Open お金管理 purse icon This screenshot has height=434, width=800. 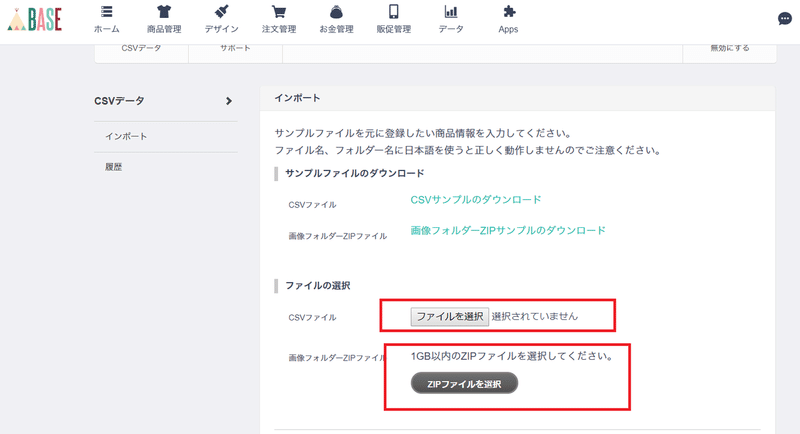[336, 11]
